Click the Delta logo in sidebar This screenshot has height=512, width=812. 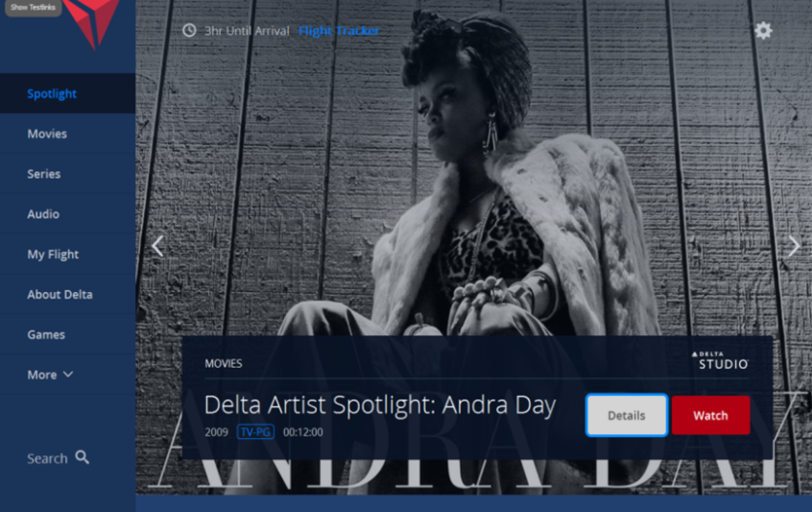click(x=91, y=22)
